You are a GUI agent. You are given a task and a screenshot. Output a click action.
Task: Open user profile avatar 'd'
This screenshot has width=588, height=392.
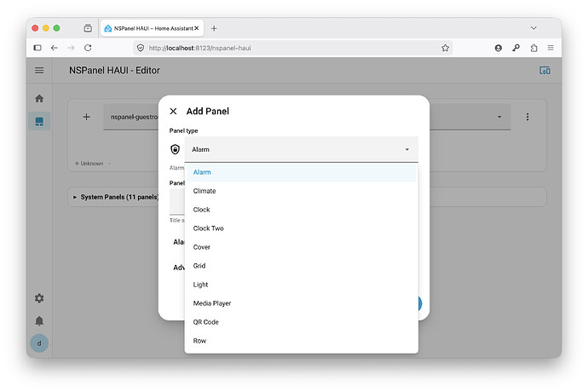[x=39, y=343]
